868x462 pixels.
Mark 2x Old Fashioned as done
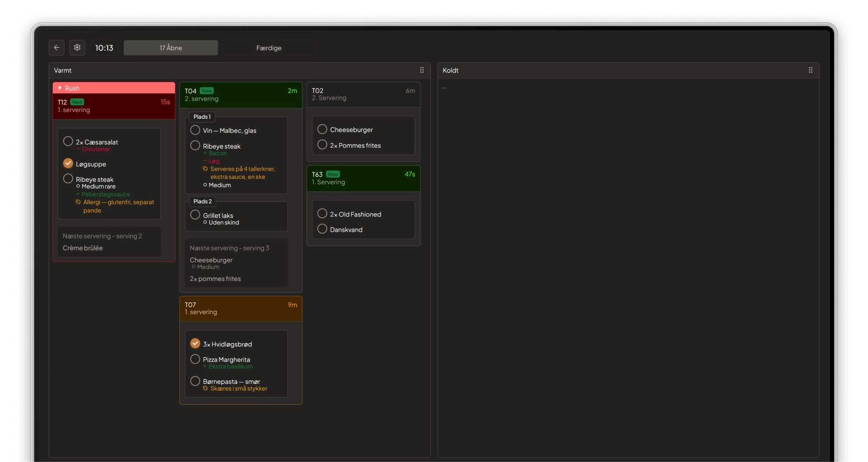[322, 213]
